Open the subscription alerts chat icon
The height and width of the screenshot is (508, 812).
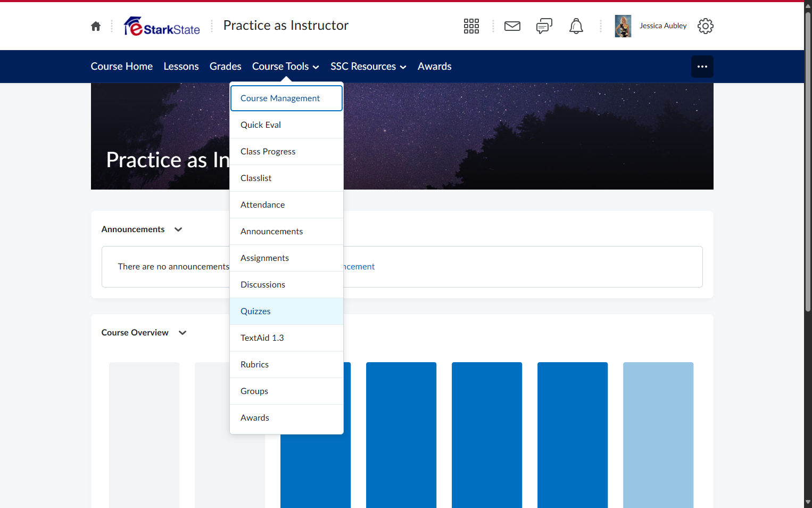[544, 26]
